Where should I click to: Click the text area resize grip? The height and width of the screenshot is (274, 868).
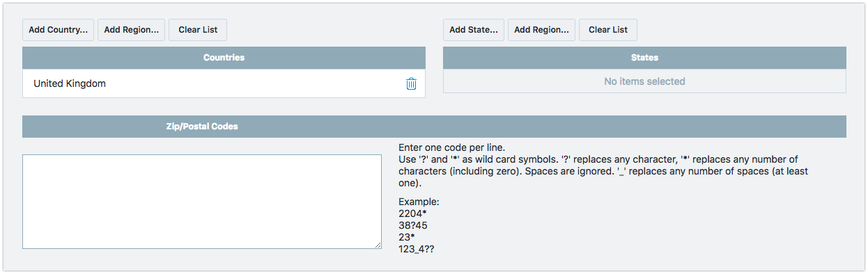tap(378, 245)
